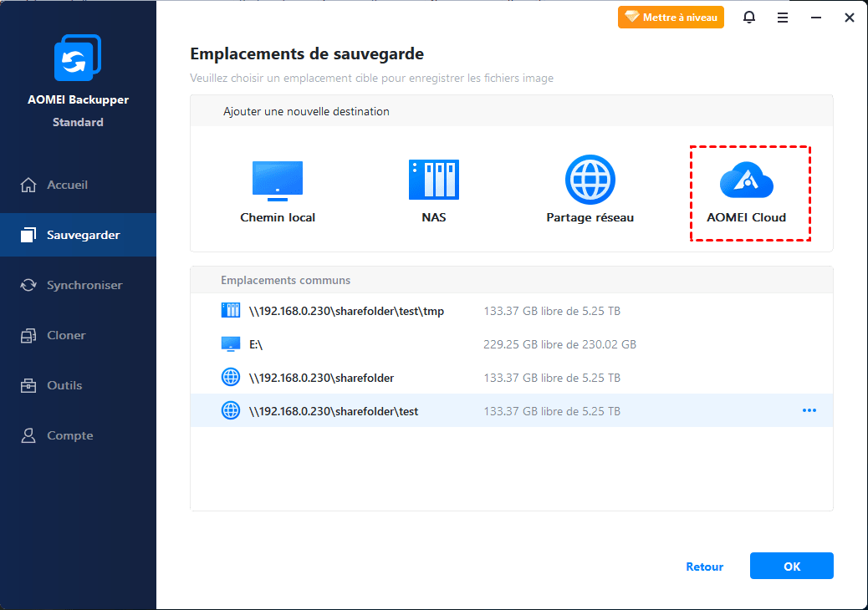Select \\192.168.0.230\sharefolder\test\tmp location
The width and height of the screenshot is (868, 610).
pos(512,311)
